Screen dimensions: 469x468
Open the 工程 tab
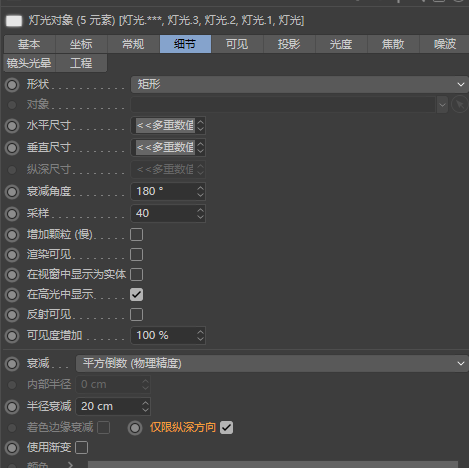[81, 63]
